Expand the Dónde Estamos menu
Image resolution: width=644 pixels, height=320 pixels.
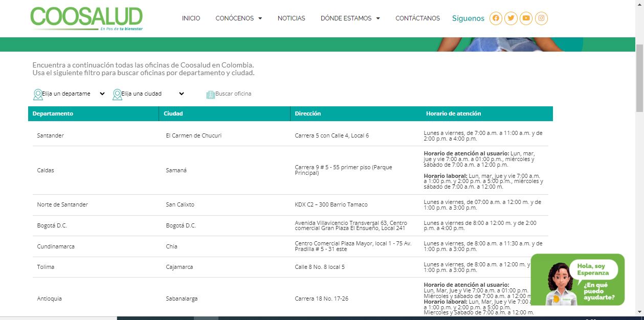(350, 18)
